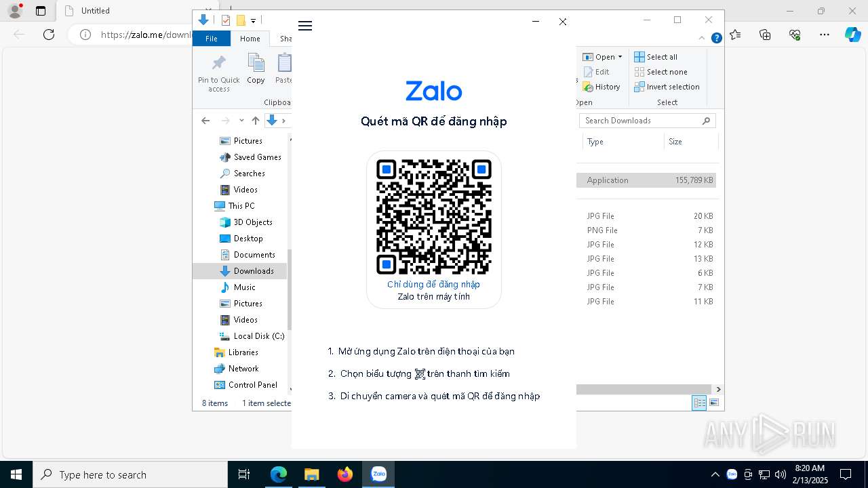
Task: Open Edge profile avatar icon
Action: point(15,11)
